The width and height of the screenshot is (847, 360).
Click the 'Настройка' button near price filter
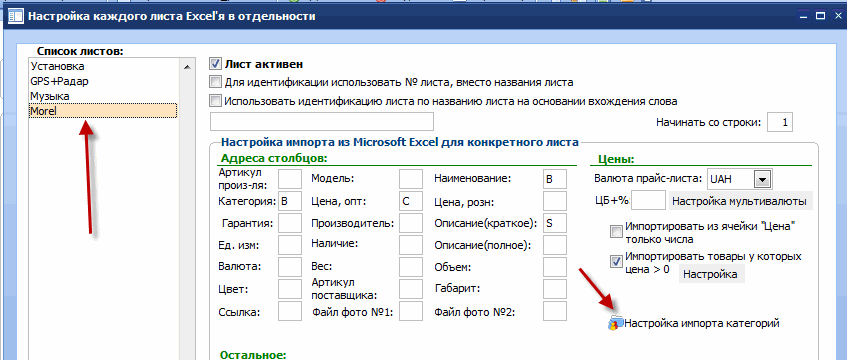click(x=711, y=274)
